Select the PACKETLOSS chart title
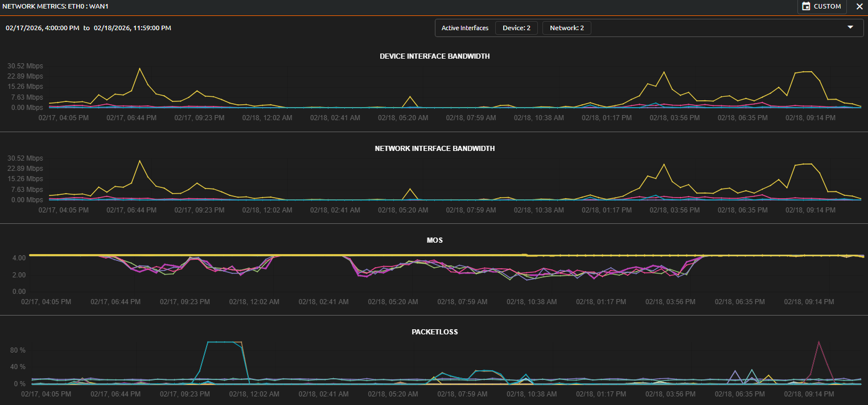The width and height of the screenshot is (868, 405). coord(435,332)
